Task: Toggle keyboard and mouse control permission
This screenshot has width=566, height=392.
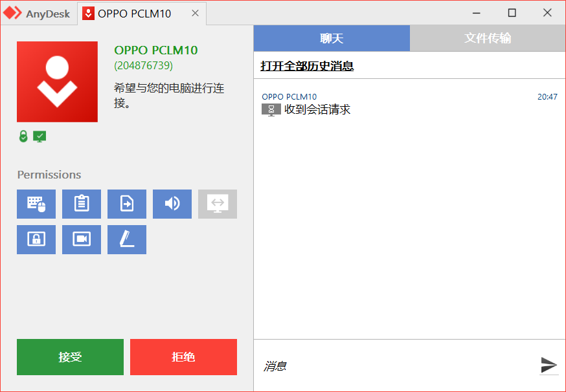Action: pyautogui.click(x=36, y=204)
